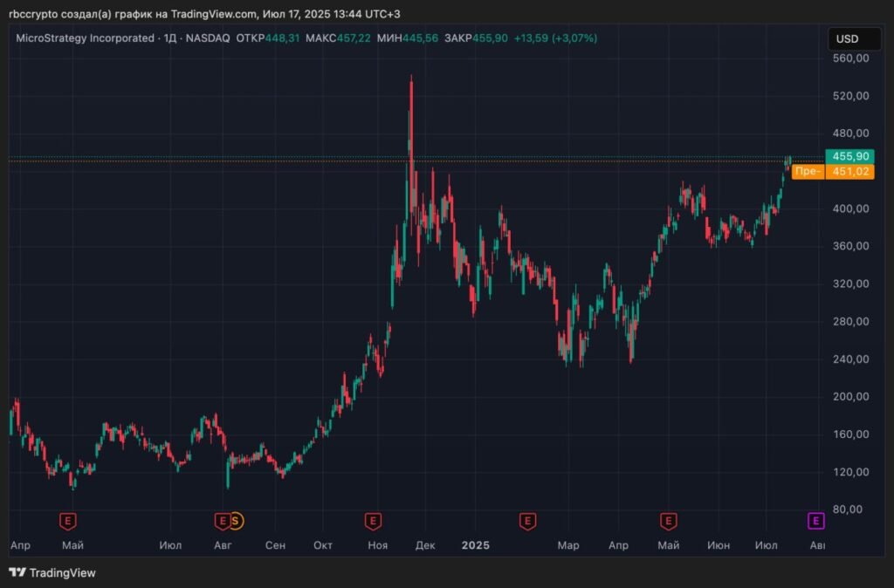The image size is (894, 588).
Task: Click the 1Д interval label in the legend
Action: 170,38
